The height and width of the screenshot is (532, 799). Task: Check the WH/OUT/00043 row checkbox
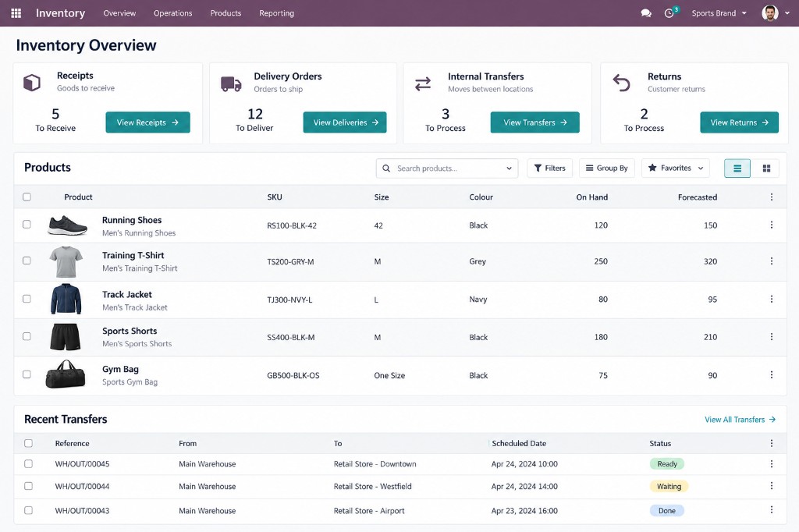tap(29, 510)
